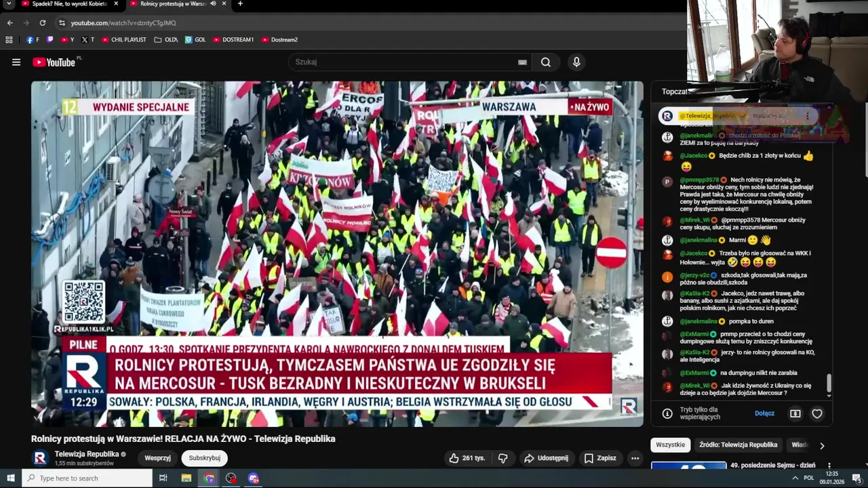The image size is (868, 488).
Task: Click the Udostępnij share button
Action: click(547, 458)
